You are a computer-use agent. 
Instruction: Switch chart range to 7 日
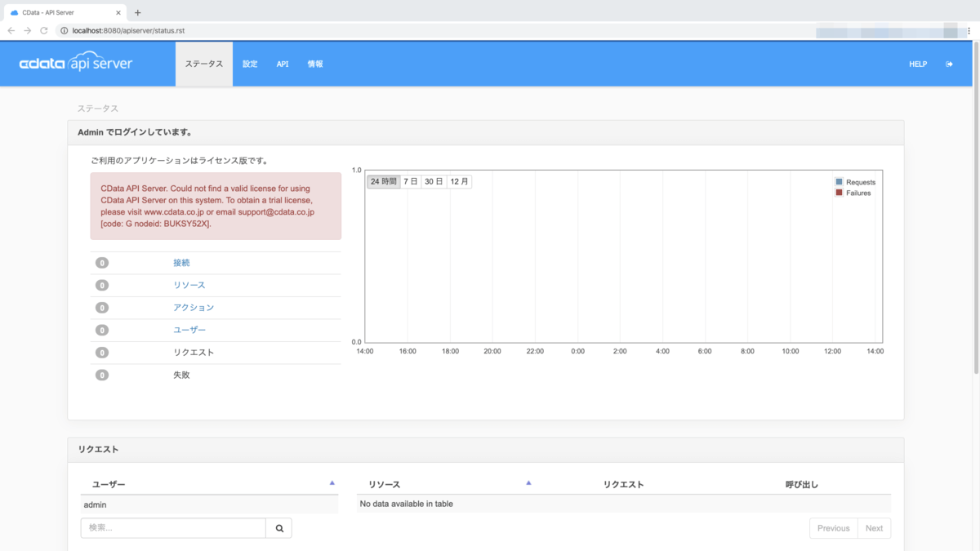(410, 181)
